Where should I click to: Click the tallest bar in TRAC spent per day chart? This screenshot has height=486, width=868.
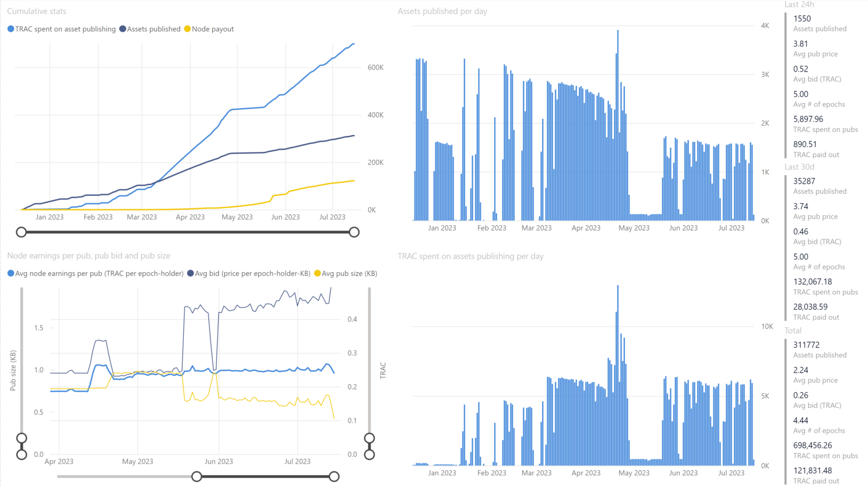point(617,375)
